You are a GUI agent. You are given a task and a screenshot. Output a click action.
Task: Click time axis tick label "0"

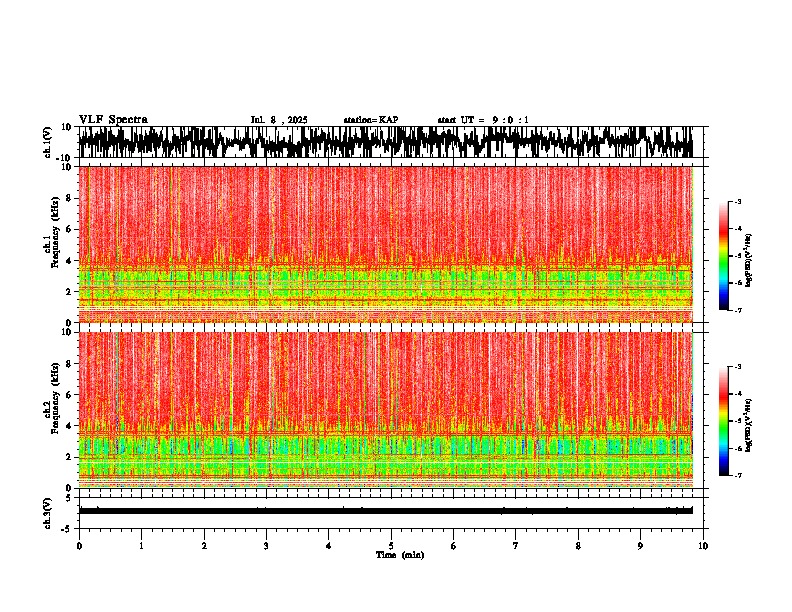tap(79, 546)
